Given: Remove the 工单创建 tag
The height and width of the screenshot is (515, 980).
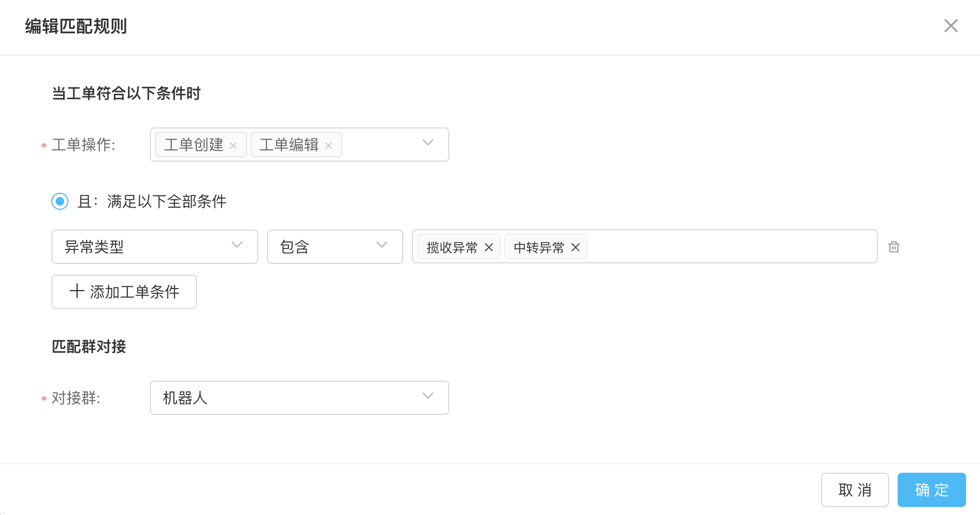Looking at the screenshot, I should pos(233,146).
